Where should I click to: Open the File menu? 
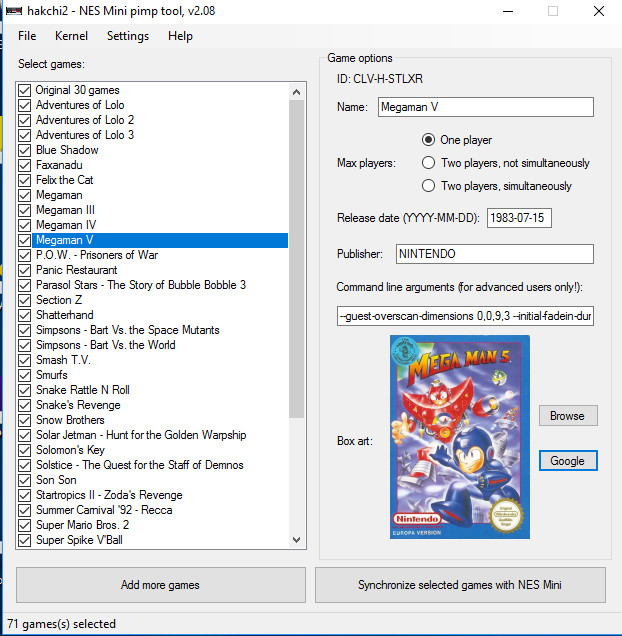[27, 36]
